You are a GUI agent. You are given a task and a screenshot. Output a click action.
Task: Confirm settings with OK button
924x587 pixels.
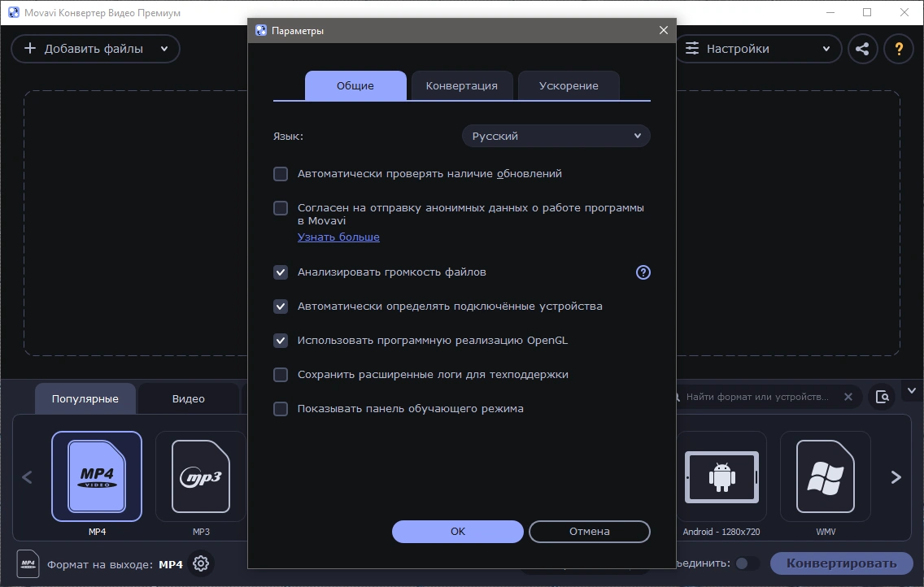[x=457, y=531]
